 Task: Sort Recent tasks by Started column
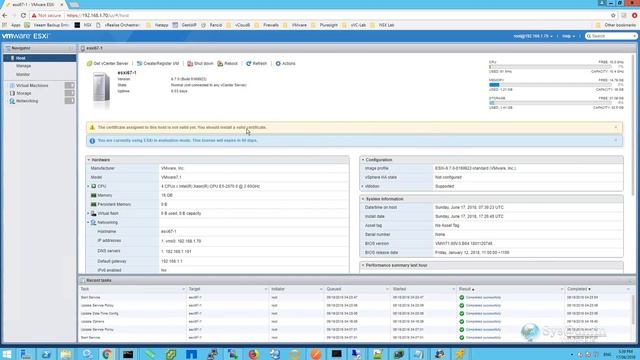[x=399, y=289]
